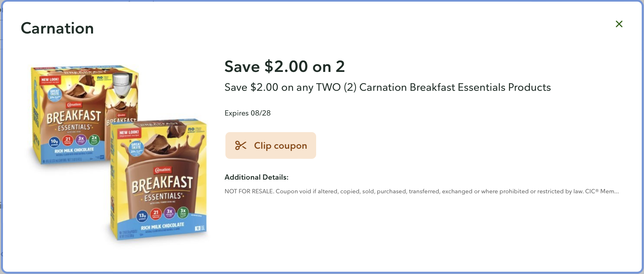The image size is (644, 274).
Task: Click Rich Milk Chocolate label on front box
Action: pos(162,226)
